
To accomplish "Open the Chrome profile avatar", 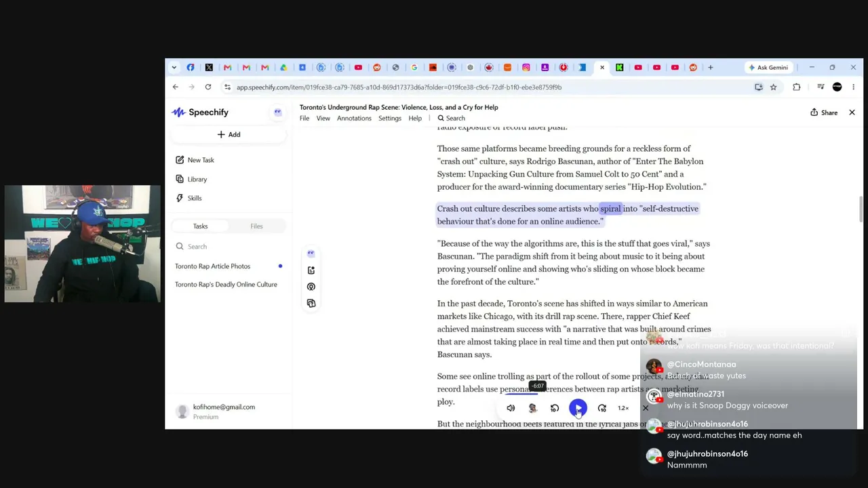I will pos(837,87).
